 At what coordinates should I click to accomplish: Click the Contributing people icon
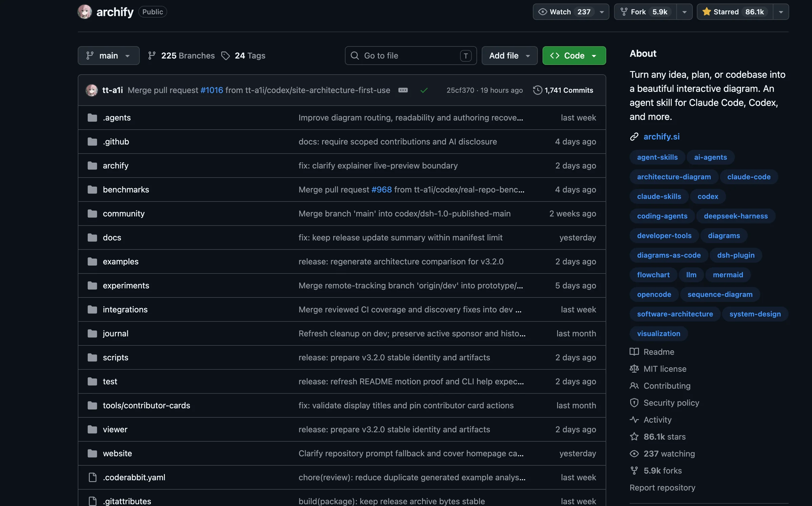point(634,386)
